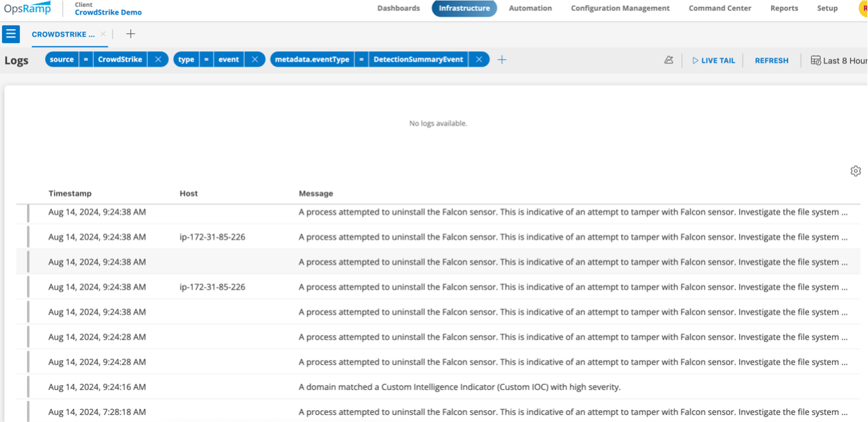Image resolution: width=868 pixels, height=422 pixels.
Task: Open Configuration Management menu
Action: [620, 8]
